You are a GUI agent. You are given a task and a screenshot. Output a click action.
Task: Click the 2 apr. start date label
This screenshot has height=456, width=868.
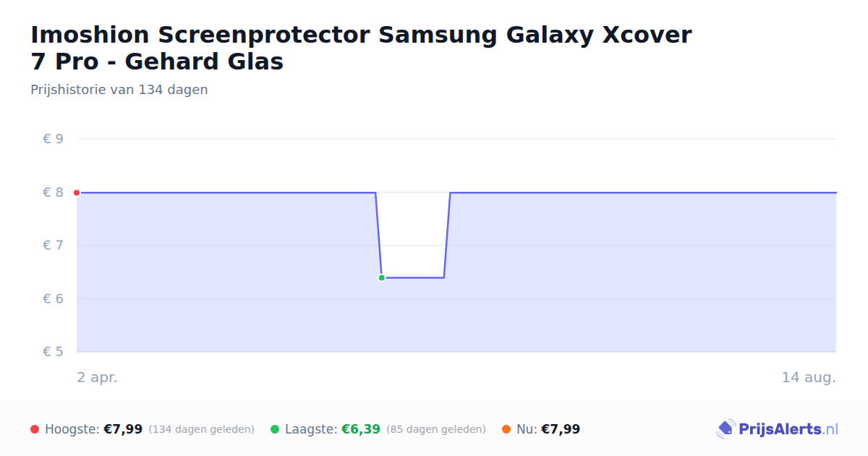tap(97, 378)
